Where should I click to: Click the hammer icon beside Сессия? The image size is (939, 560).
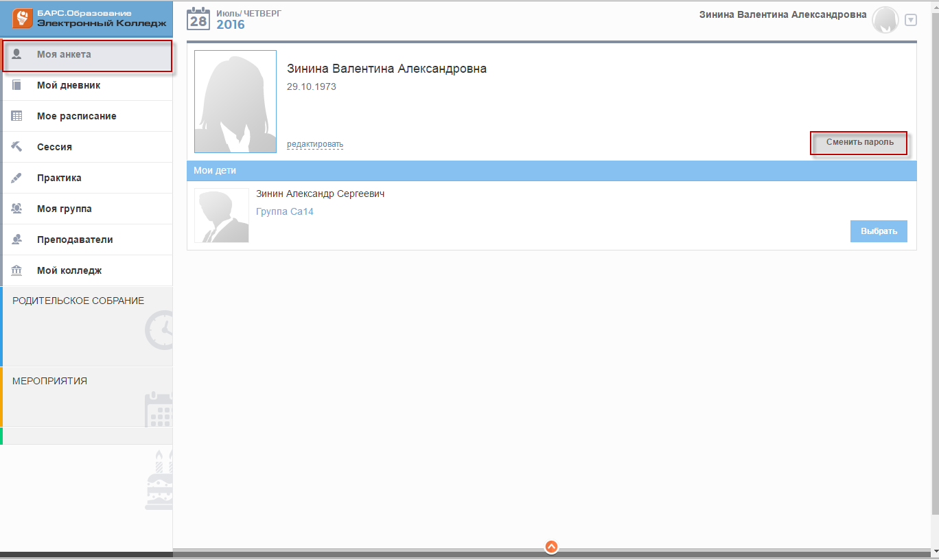[17, 147]
